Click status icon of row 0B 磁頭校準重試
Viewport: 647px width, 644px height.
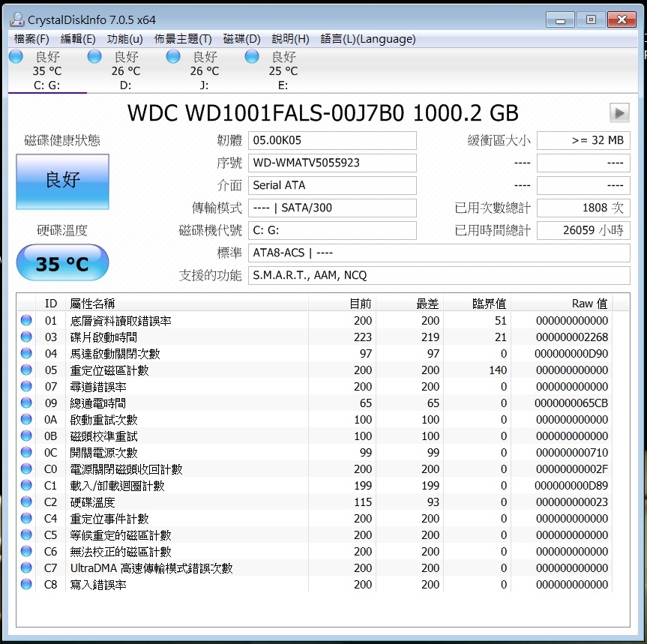point(26,436)
